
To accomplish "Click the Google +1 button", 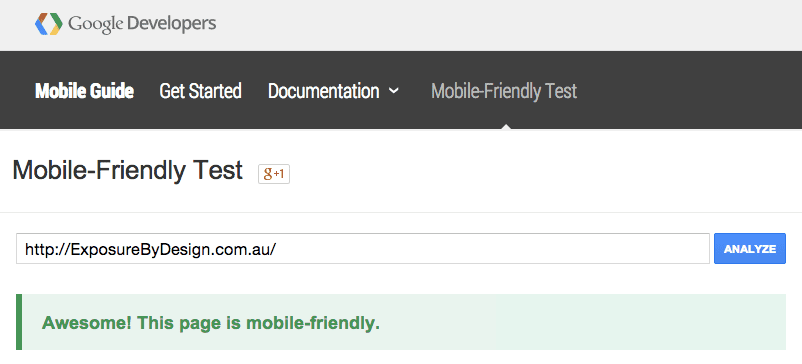I will pos(274,174).
